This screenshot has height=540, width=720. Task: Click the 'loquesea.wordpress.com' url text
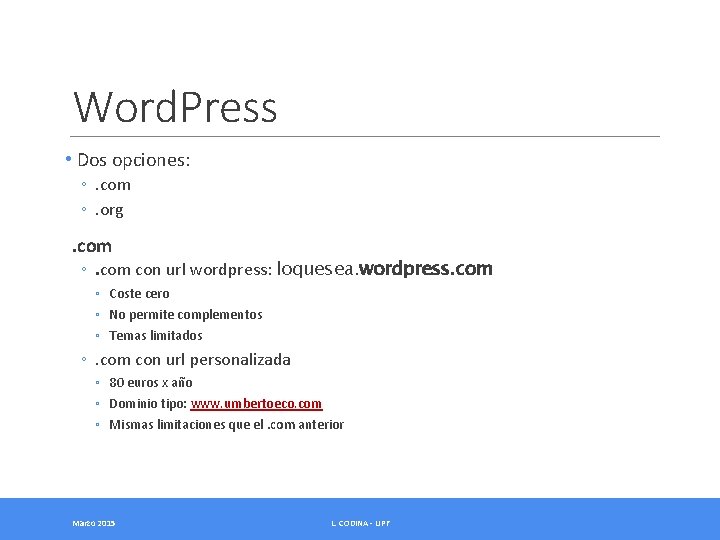tap(384, 268)
